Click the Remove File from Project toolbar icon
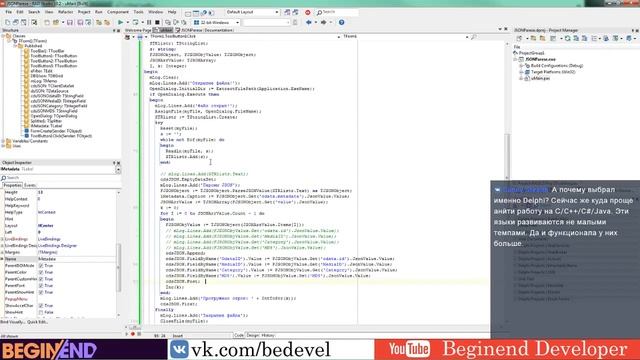The width and height of the screenshot is (640, 360). 107,22
